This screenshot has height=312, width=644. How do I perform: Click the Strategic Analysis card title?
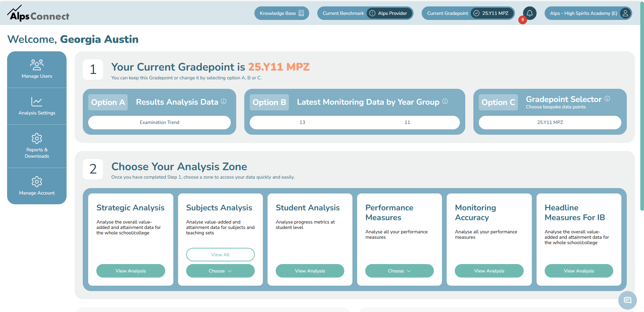pos(130,208)
